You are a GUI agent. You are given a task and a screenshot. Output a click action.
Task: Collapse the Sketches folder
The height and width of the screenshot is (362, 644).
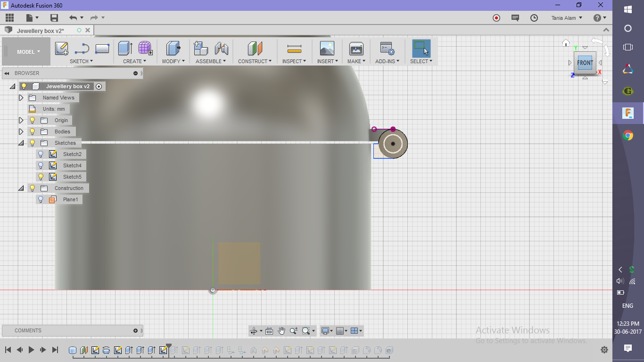tap(21, 143)
